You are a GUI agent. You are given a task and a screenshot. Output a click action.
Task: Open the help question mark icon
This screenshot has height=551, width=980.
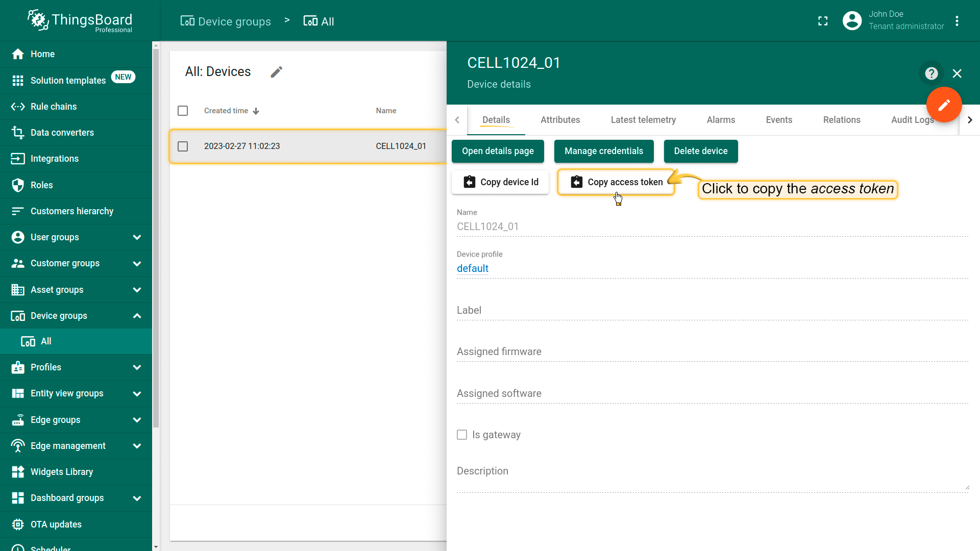pyautogui.click(x=931, y=74)
